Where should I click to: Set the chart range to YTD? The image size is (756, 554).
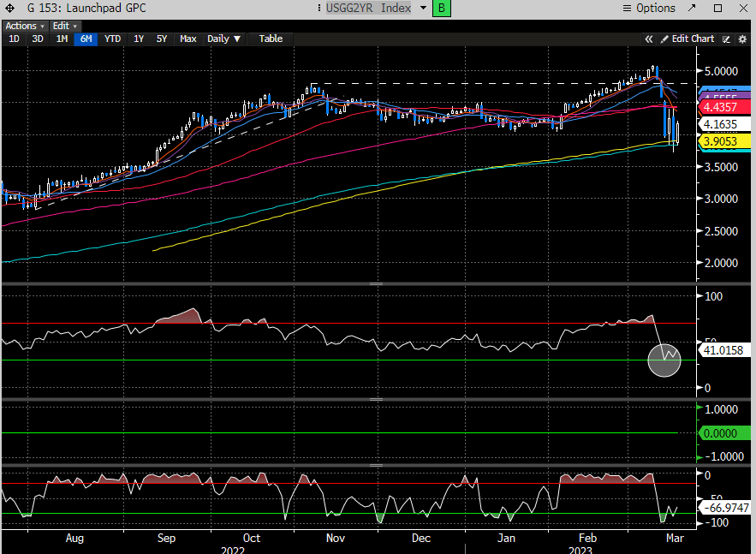(112, 39)
